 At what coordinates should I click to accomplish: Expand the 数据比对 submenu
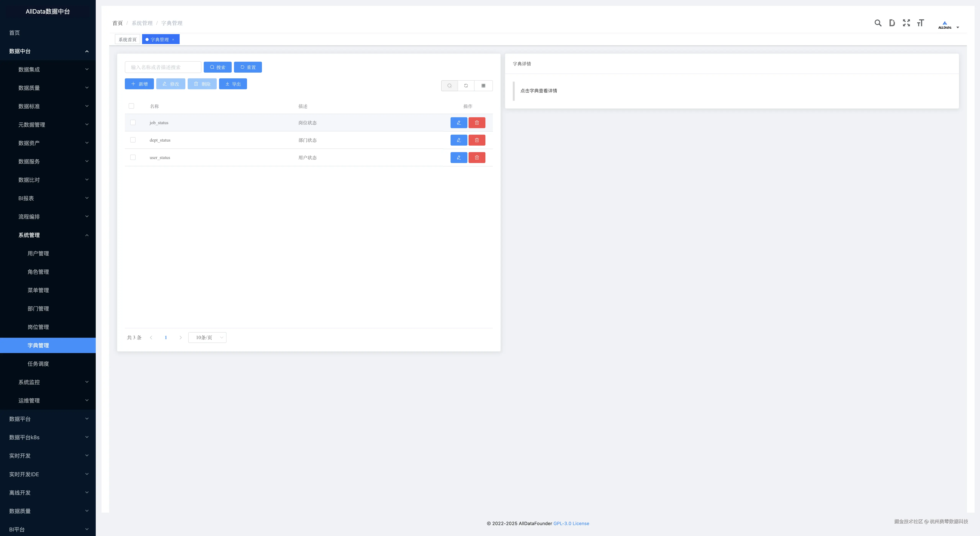click(48, 180)
